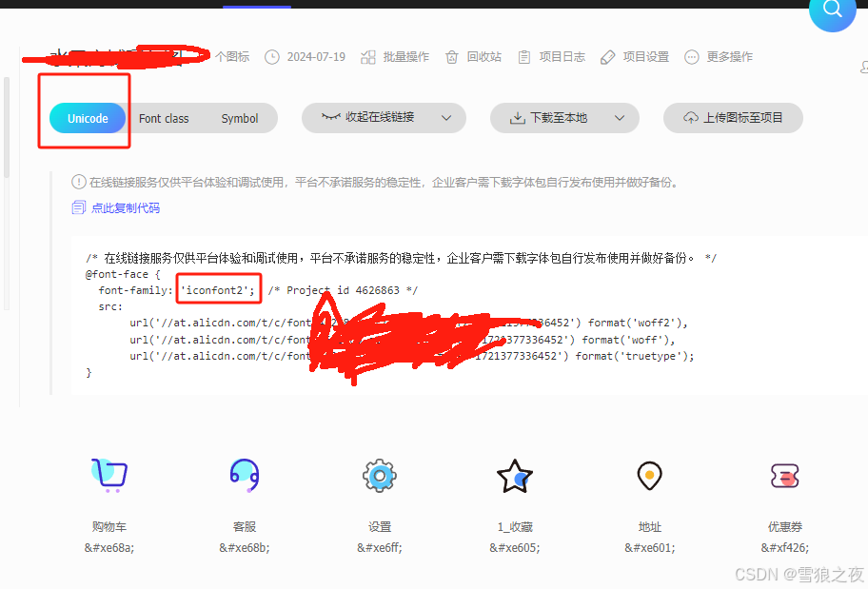Screen dimensions: 868x589
Task: Switch to the Symbol tab
Action: tap(240, 118)
